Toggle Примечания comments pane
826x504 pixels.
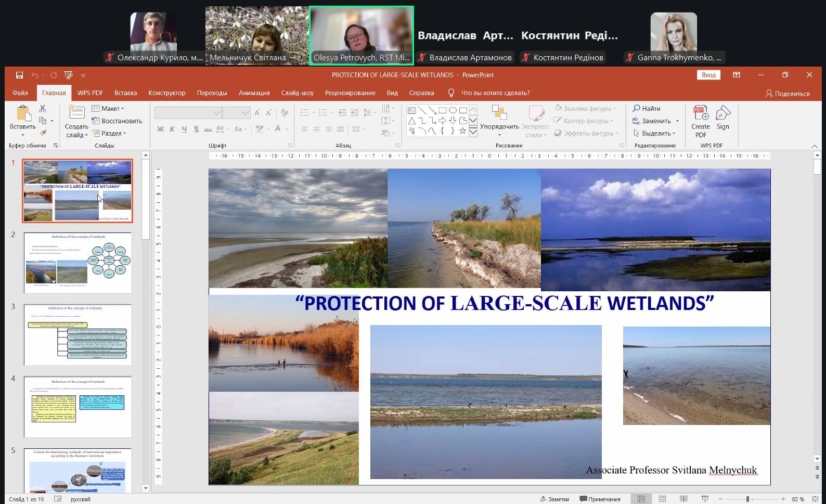coord(600,499)
